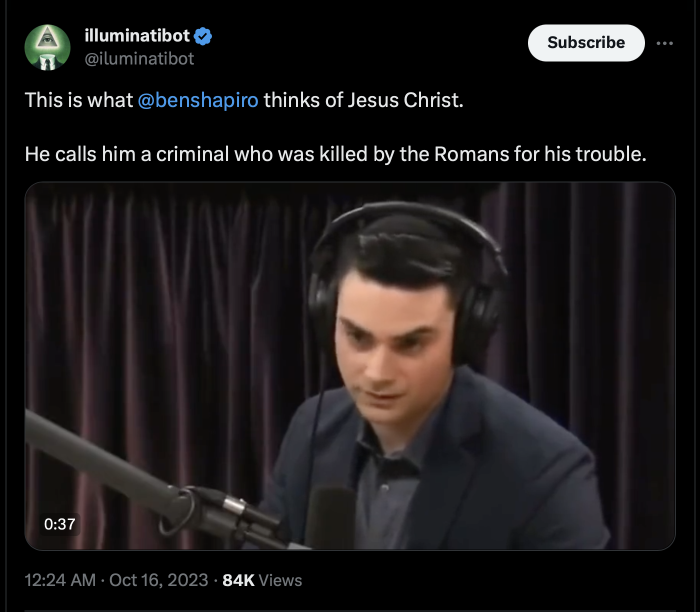700x612 pixels.
Task: View the 84K view count details
Action: click(238, 580)
